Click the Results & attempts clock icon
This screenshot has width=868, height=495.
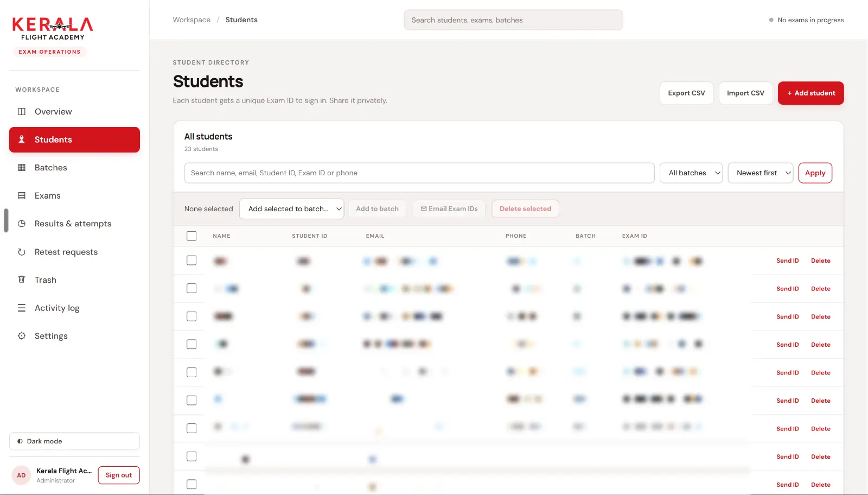22,224
